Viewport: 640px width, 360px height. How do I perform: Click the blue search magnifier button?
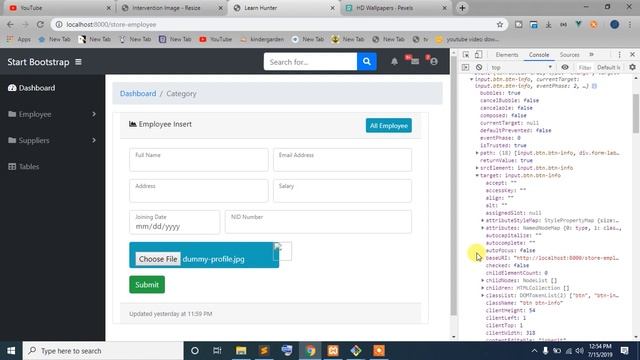click(367, 62)
